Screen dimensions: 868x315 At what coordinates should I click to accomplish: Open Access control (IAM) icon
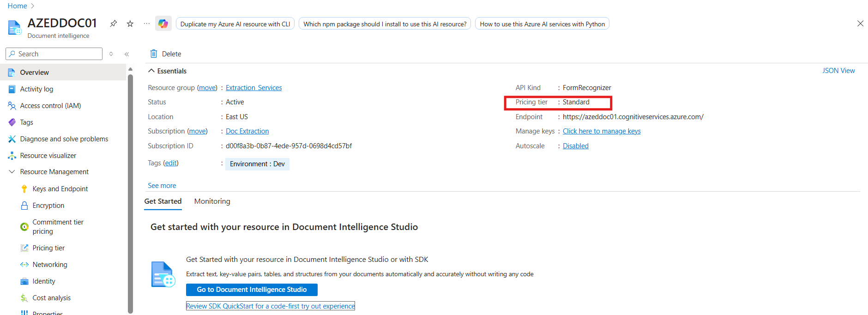pos(12,106)
